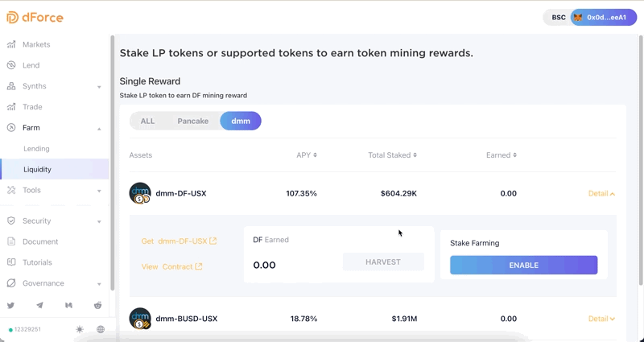Screen dimensions: 644x342
Task: Sort by APY column
Action: point(307,155)
